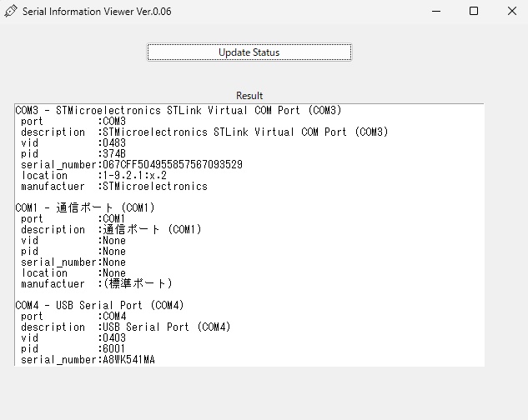The image size is (528, 420).
Task: Click the description :USB Serial Port (COM4) line
Action: click(126, 327)
